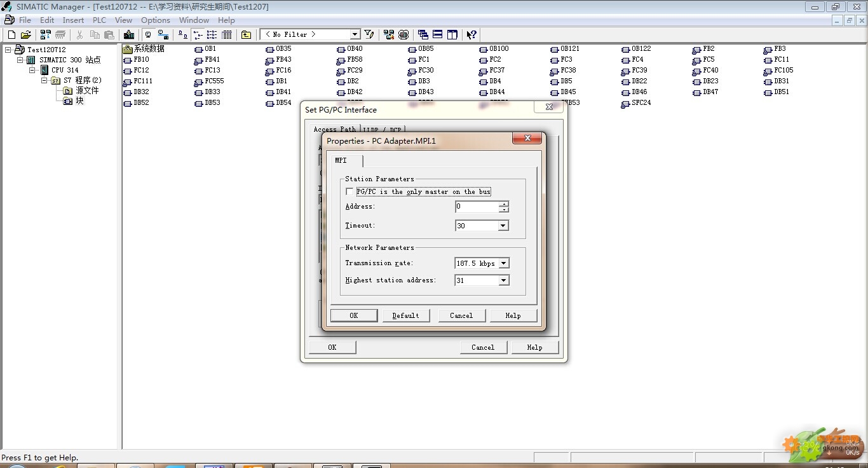Switch to the LLDP / DCP tab
The height and width of the screenshot is (468, 868).
click(x=382, y=130)
